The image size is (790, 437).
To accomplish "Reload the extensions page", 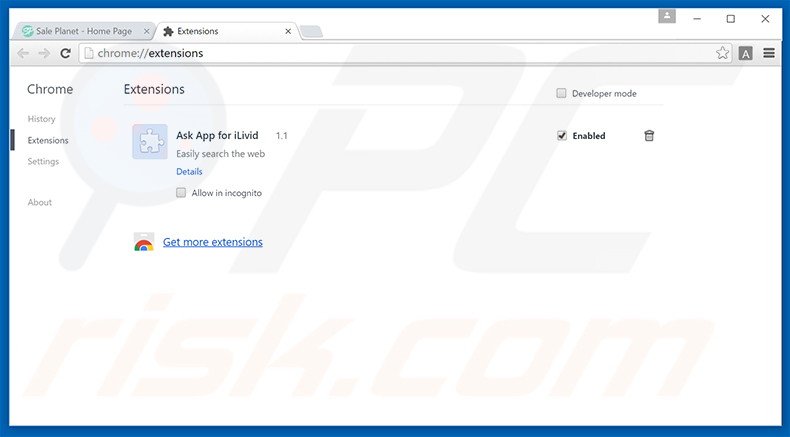I will click(x=65, y=53).
